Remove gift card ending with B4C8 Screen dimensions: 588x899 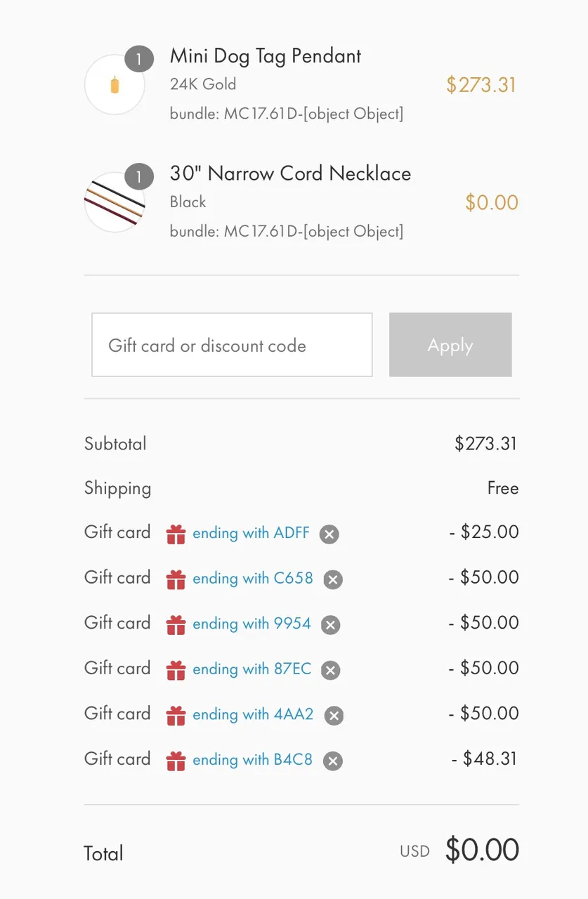point(333,761)
